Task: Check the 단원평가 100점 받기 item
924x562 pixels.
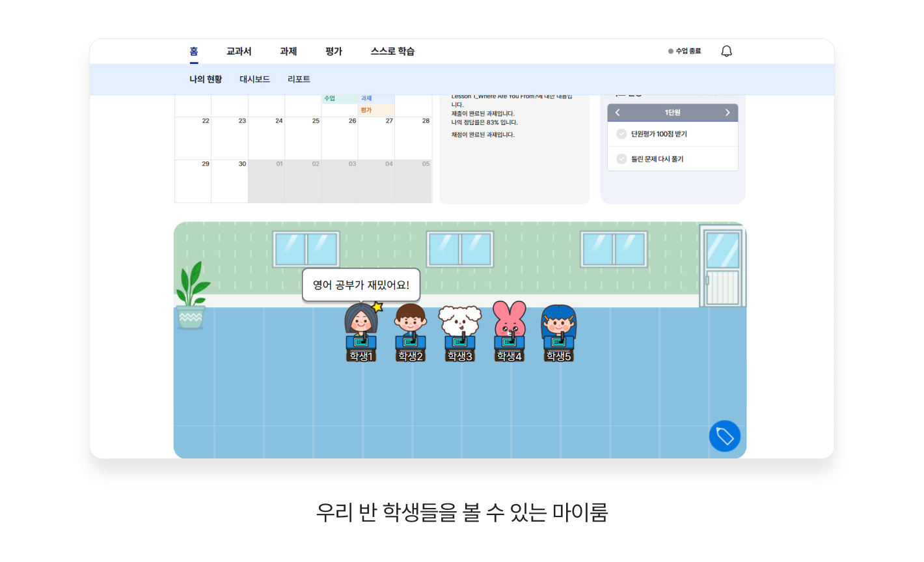Action: click(621, 134)
